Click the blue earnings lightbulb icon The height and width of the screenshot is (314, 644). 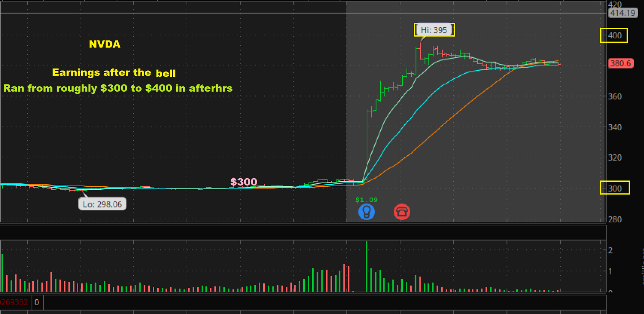point(367,212)
